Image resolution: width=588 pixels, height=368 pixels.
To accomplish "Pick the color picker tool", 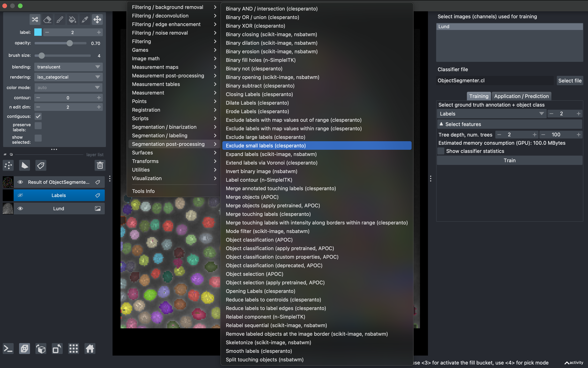I will pyautogui.click(x=85, y=19).
